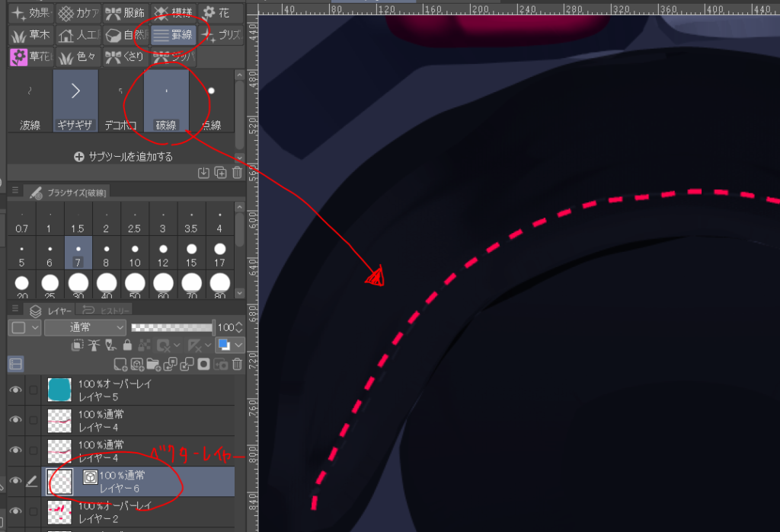Viewport: 780px width, 532px height.
Task: Click the layer opacity slider
Action: 172,327
